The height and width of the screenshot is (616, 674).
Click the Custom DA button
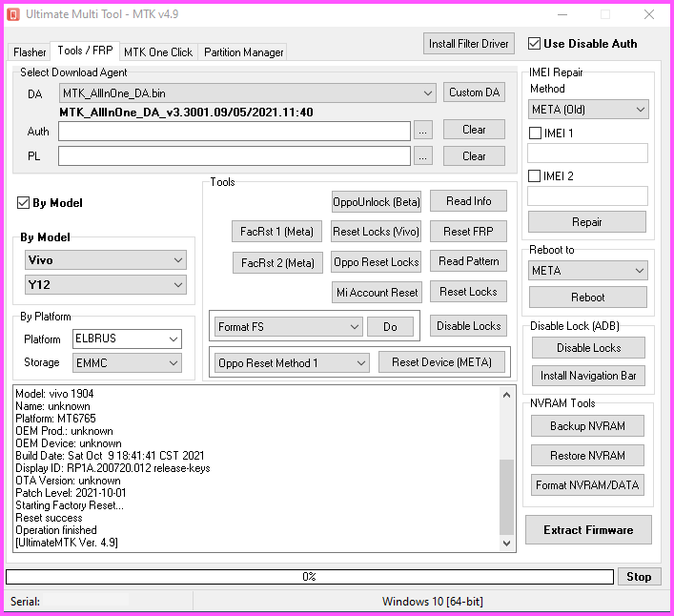pos(474,92)
